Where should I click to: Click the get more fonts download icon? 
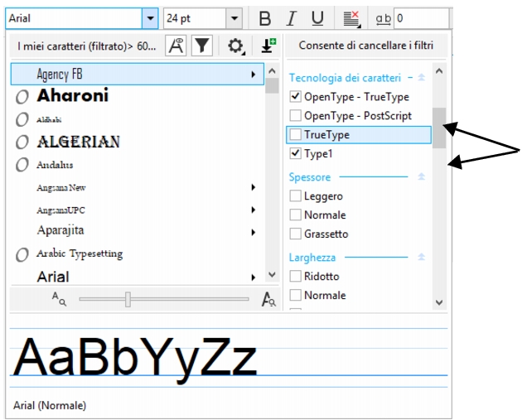268,46
